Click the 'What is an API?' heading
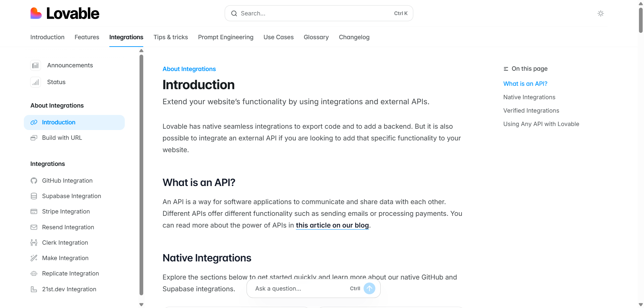644x308 pixels. pos(199,183)
